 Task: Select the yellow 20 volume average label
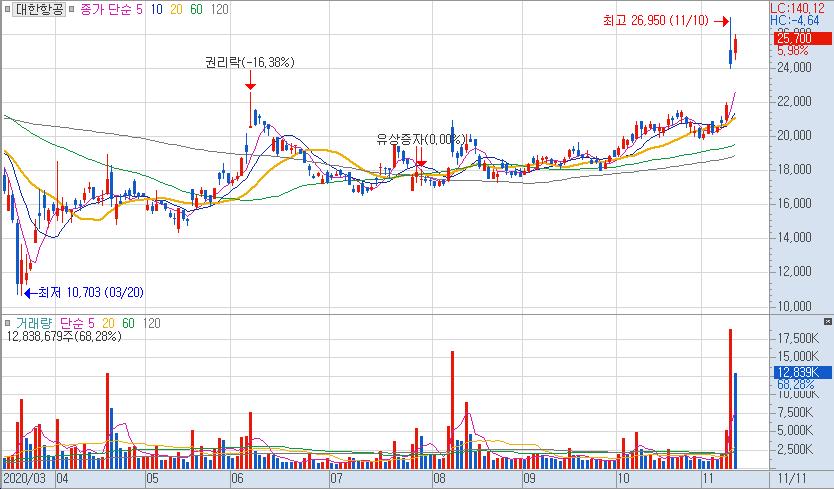click(108, 323)
